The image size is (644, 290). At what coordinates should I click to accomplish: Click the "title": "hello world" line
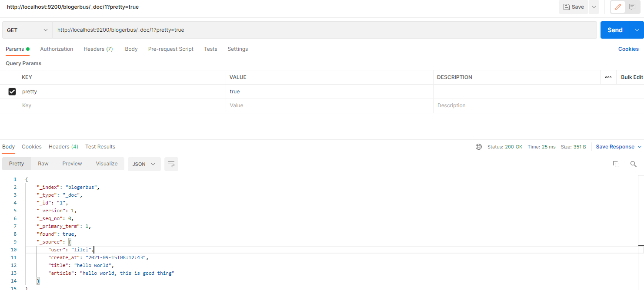(81, 265)
